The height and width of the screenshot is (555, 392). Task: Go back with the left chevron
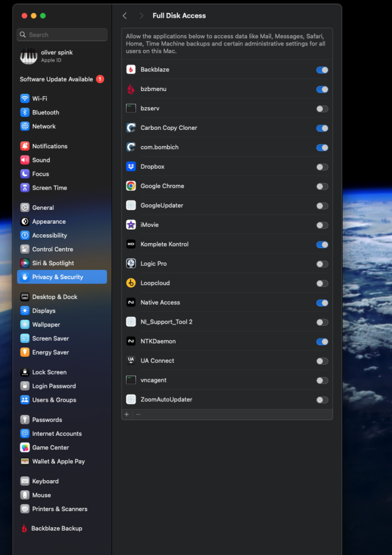point(124,16)
